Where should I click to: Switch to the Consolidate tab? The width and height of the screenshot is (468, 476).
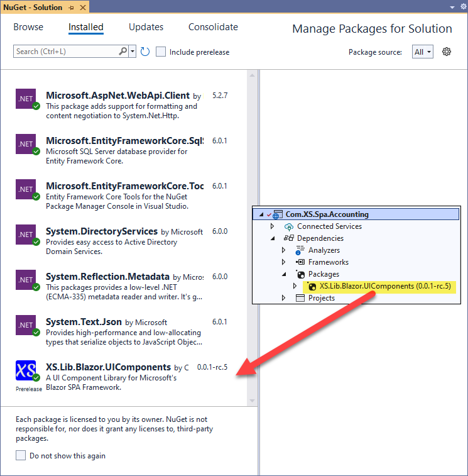coord(213,27)
